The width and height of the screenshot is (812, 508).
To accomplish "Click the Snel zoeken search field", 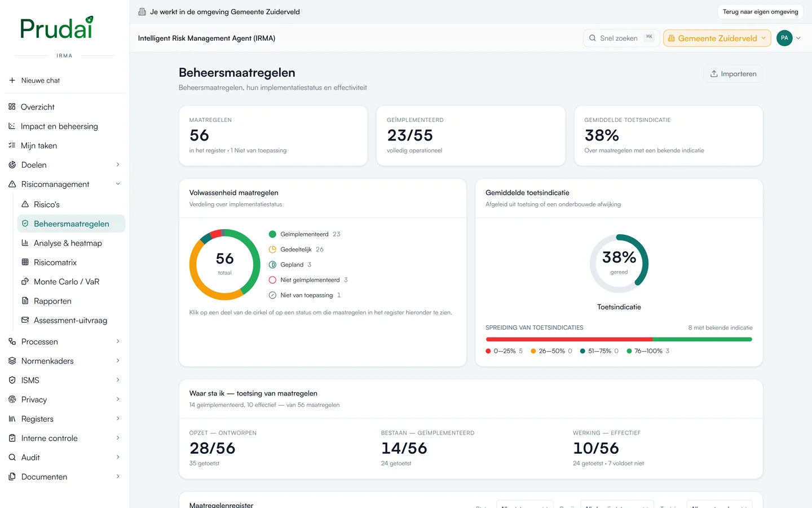I will coord(621,38).
